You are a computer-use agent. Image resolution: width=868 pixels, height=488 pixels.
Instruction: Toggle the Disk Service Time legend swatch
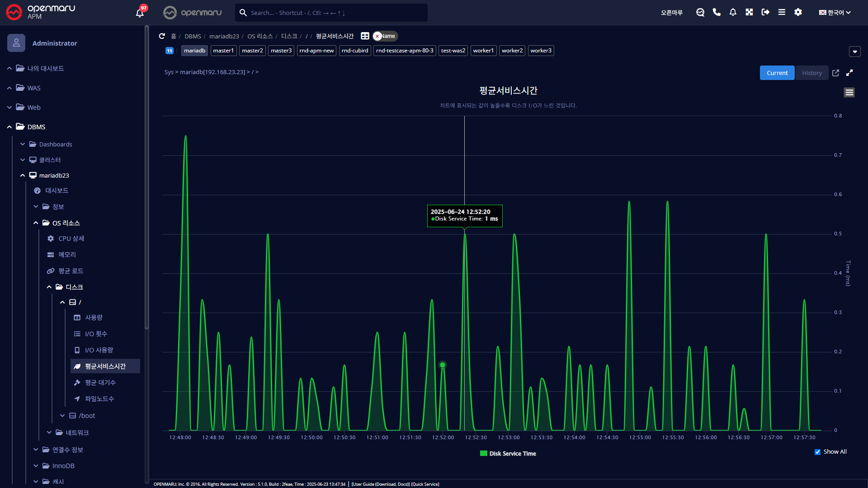(x=483, y=454)
